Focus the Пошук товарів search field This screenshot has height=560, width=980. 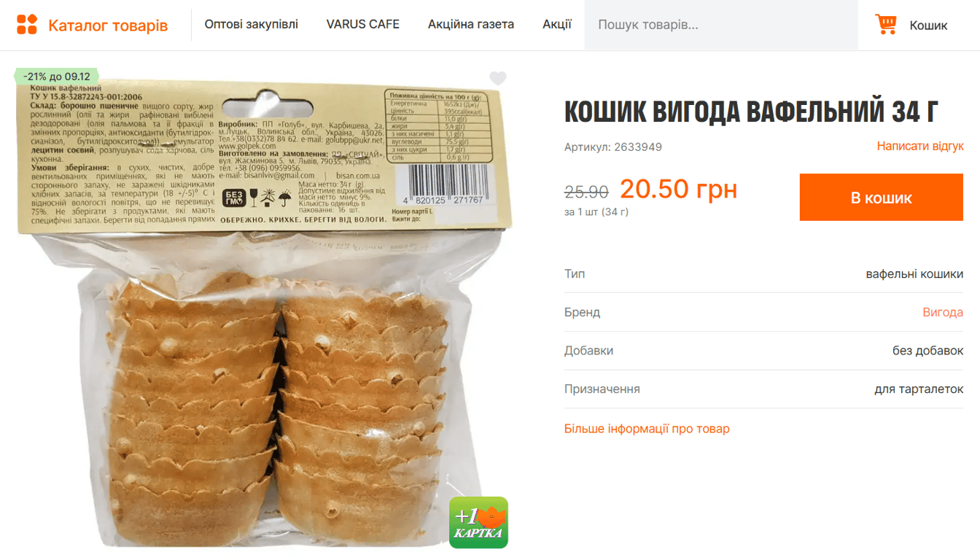(x=721, y=25)
